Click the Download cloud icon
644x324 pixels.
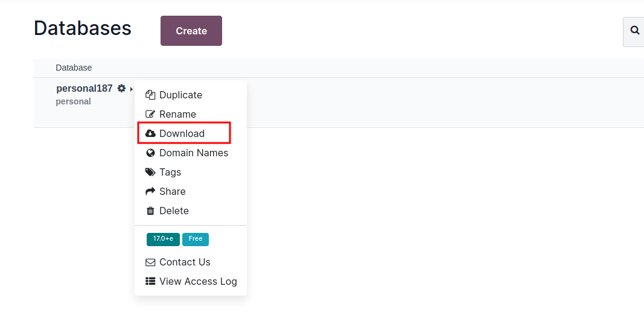[150, 133]
